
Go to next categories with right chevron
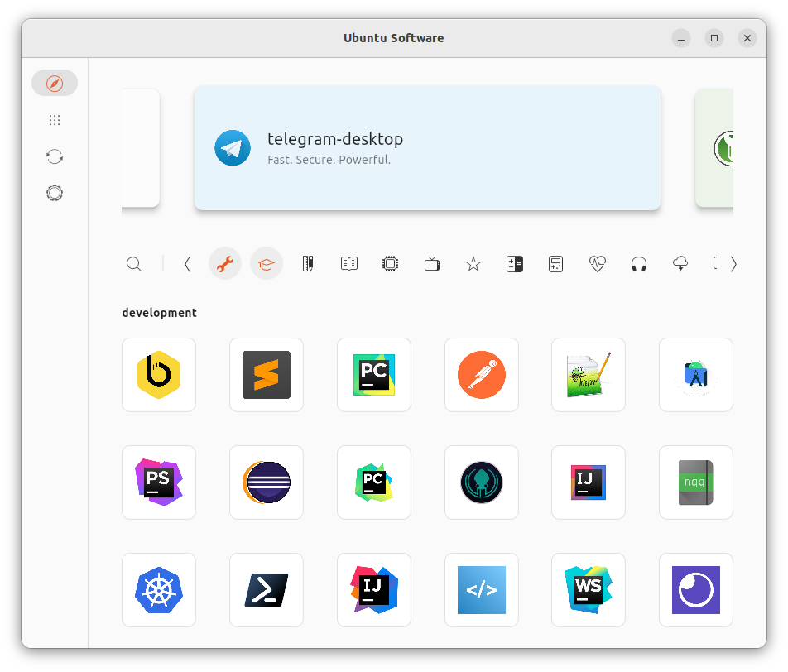point(733,264)
